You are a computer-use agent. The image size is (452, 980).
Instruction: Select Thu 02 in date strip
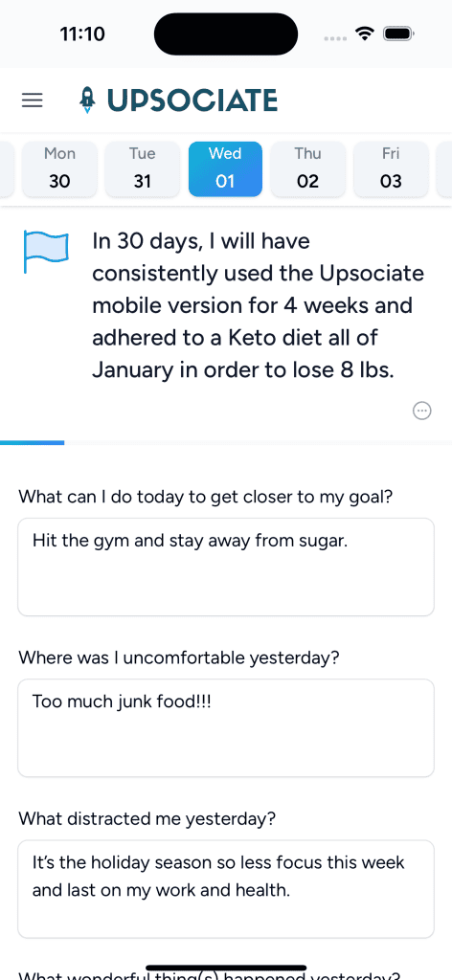pos(307,168)
